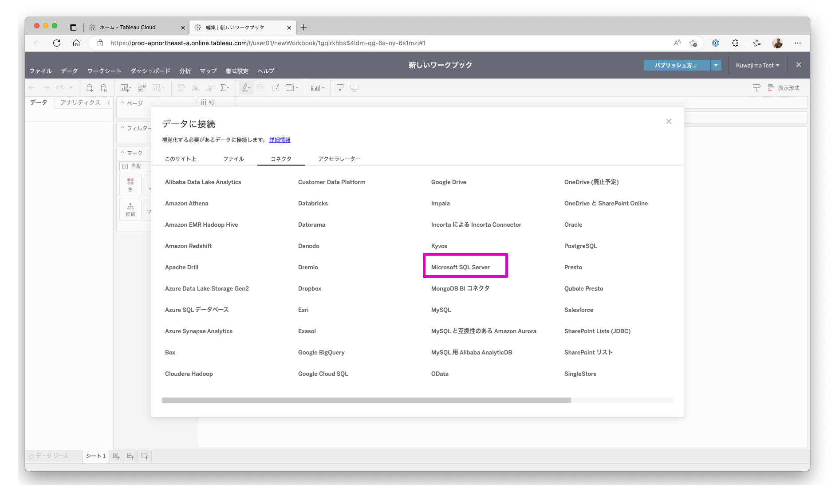Image resolution: width=835 pixels, height=504 pixels.
Task: Open the ワークシート menu
Action: pos(104,71)
